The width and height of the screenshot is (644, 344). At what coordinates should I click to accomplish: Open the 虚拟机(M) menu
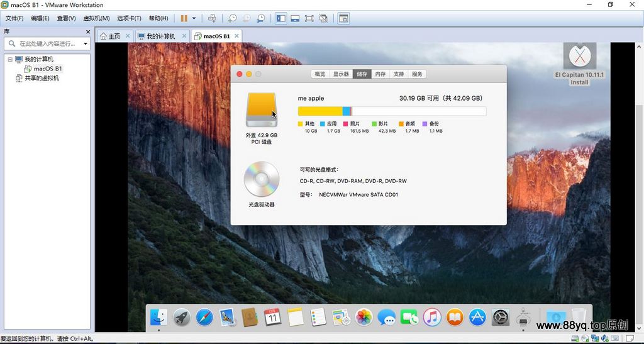[x=96, y=18]
